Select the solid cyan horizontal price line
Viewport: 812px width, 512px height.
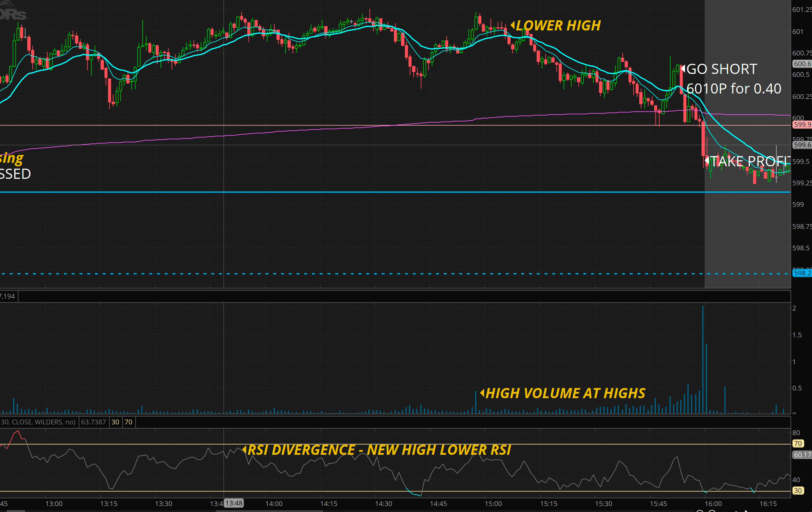[x=337, y=192]
